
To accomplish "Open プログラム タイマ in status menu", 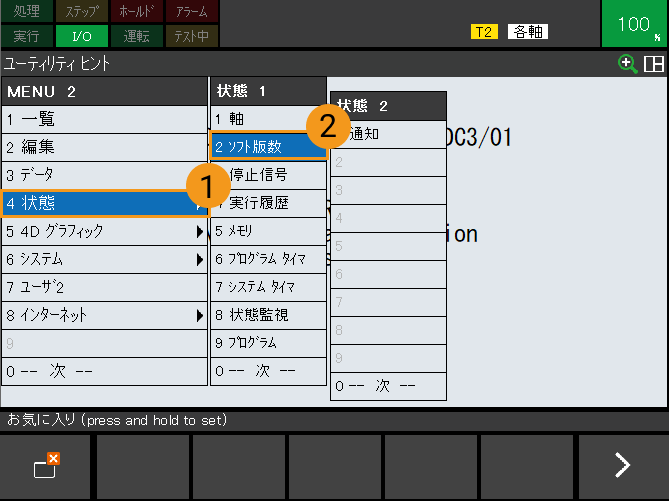I will 268,259.
